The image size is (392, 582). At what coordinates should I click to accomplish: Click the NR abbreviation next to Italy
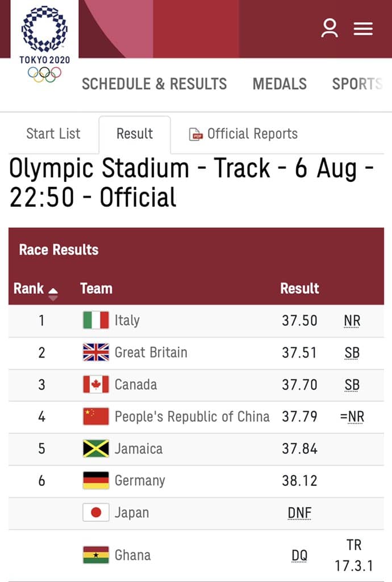click(x=352, y=321)
